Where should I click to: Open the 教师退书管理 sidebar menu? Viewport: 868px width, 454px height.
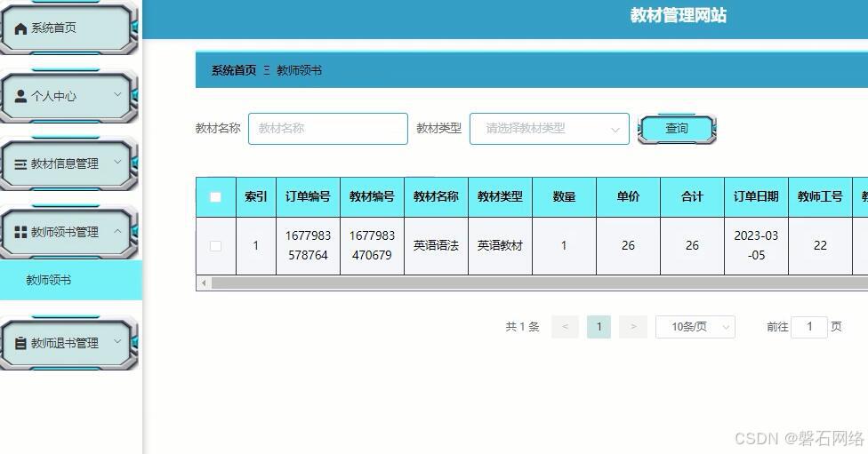click(68, 343)
